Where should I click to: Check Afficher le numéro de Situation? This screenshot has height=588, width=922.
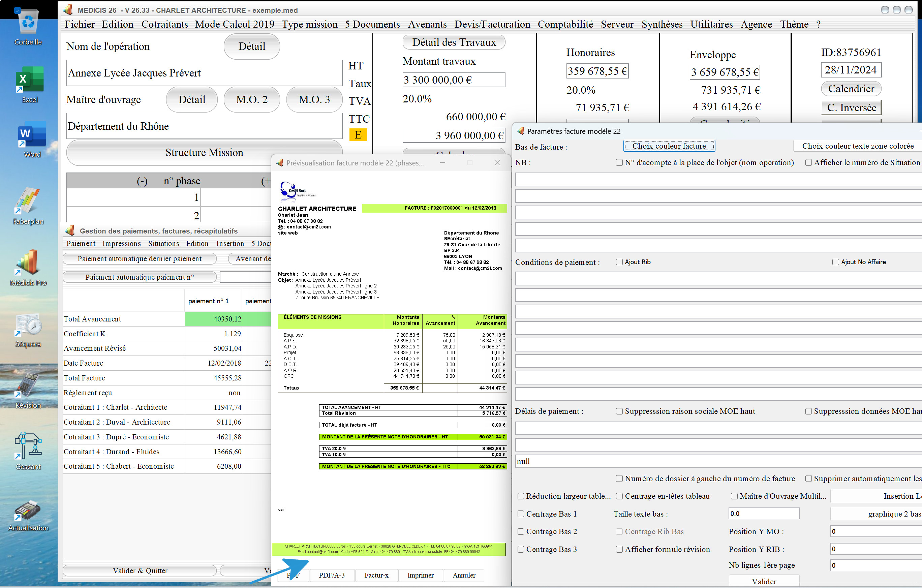tap(808, 163)
